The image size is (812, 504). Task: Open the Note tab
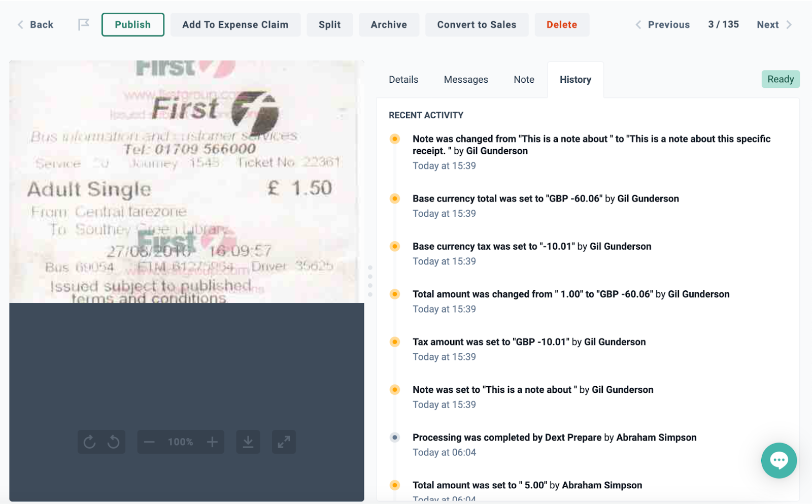coord(524,80)
